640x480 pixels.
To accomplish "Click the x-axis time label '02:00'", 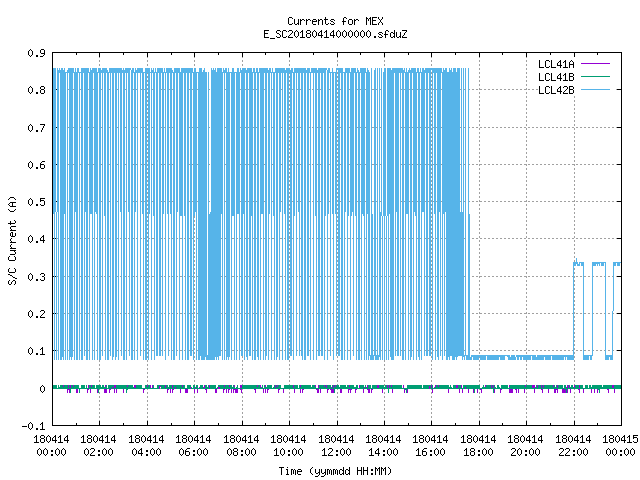I will (98, 452).
